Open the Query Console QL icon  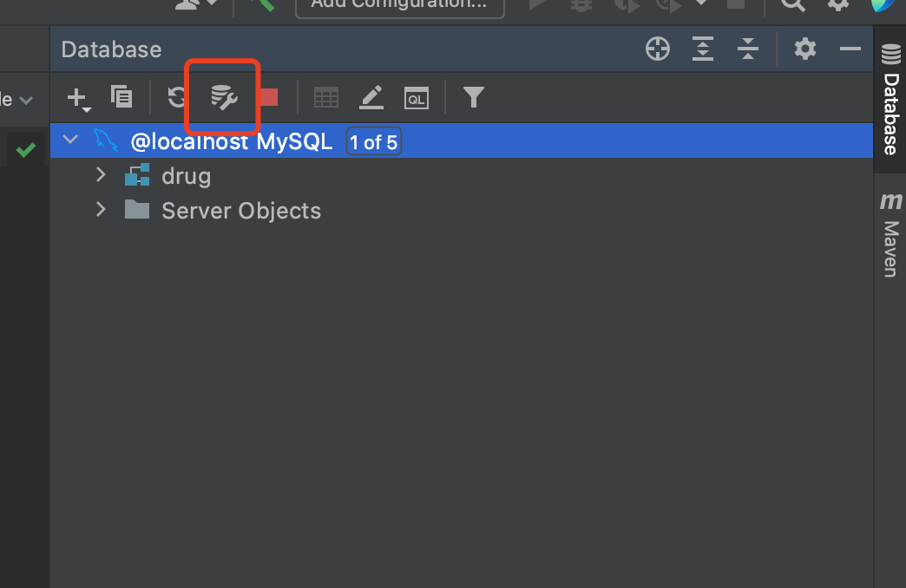[417, 98]
